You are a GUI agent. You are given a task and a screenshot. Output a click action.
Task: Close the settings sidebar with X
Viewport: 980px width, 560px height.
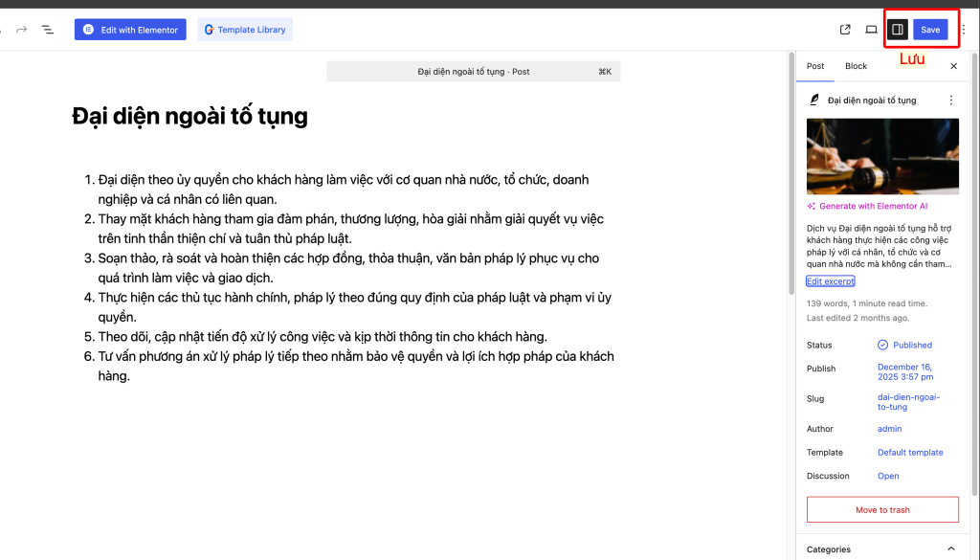[x=953, y=66]
